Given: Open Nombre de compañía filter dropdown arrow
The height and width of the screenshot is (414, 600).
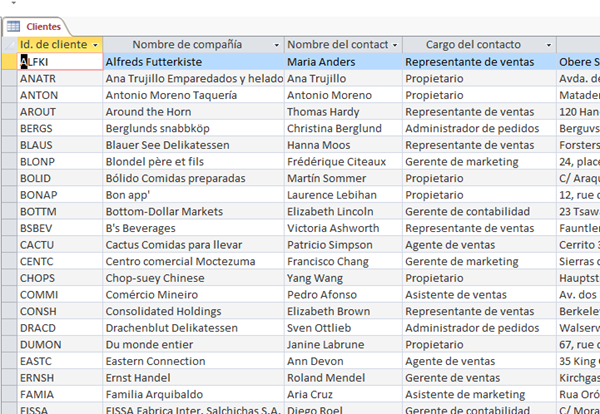Looking at the screenshot, I should (276, 45).
